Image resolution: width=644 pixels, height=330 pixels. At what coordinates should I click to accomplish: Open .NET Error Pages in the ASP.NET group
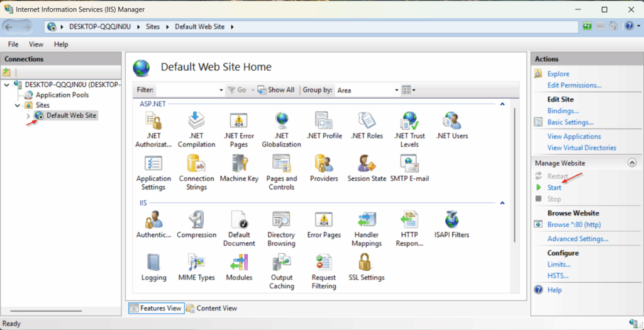238,130
